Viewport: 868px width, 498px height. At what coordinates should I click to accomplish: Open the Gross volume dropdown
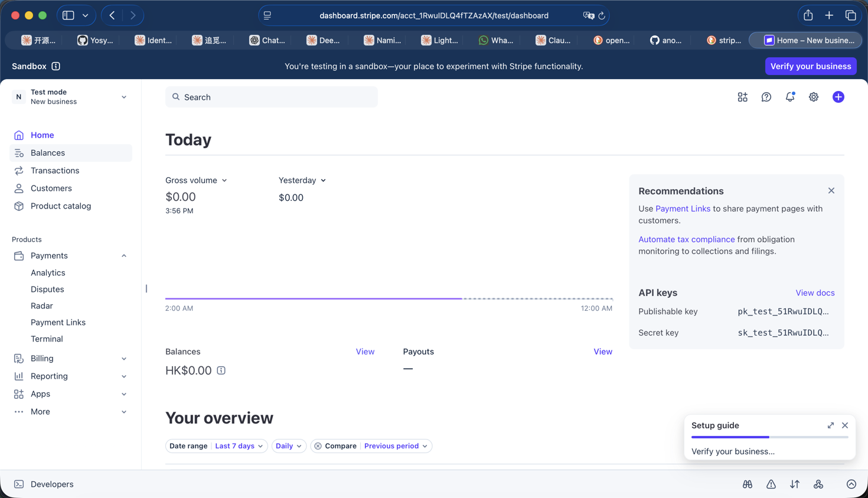[196, 180]
